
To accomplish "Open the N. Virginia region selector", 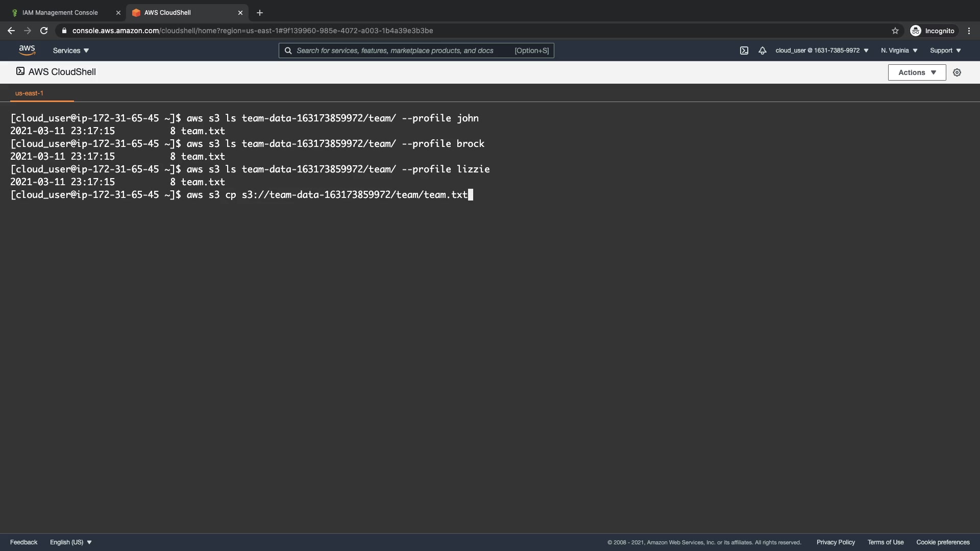I will pyautogui.click(x=899, y=51).
